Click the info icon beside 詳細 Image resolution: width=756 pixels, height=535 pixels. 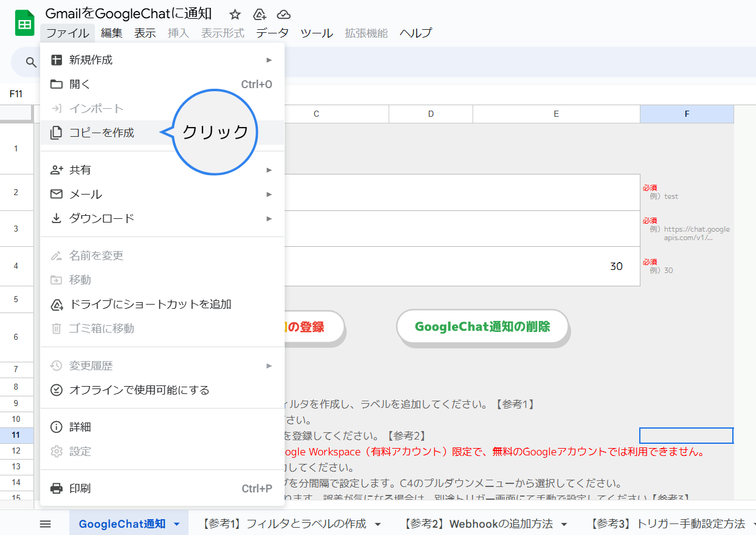[57, 427]
